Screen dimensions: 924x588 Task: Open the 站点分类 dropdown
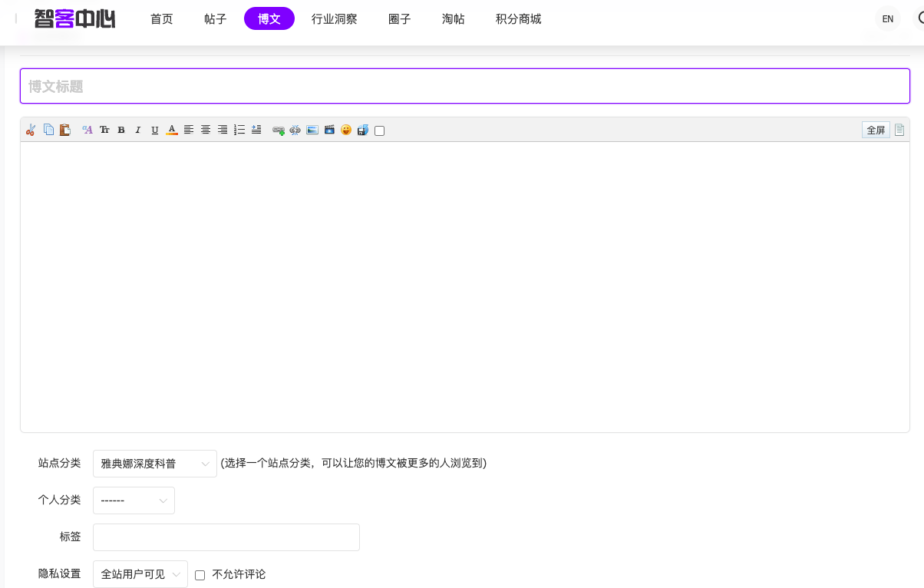coord(154,464)
